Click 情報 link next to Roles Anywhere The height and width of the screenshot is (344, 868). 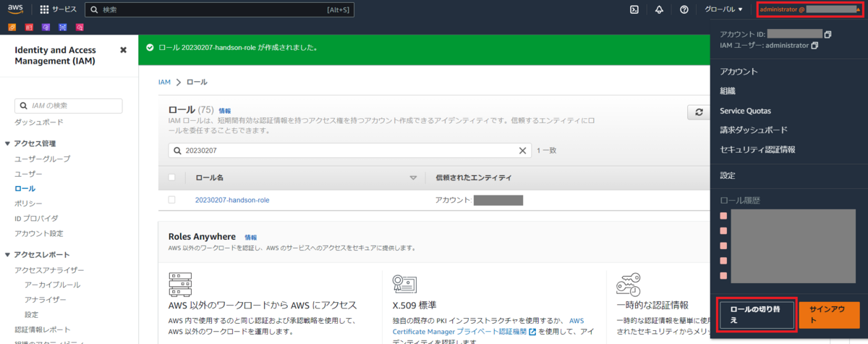[250, 237]
